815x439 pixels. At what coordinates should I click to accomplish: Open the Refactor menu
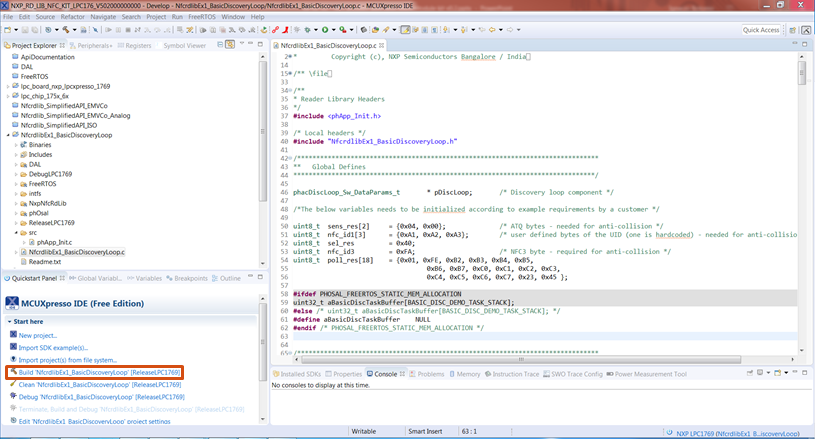point(73,17)
